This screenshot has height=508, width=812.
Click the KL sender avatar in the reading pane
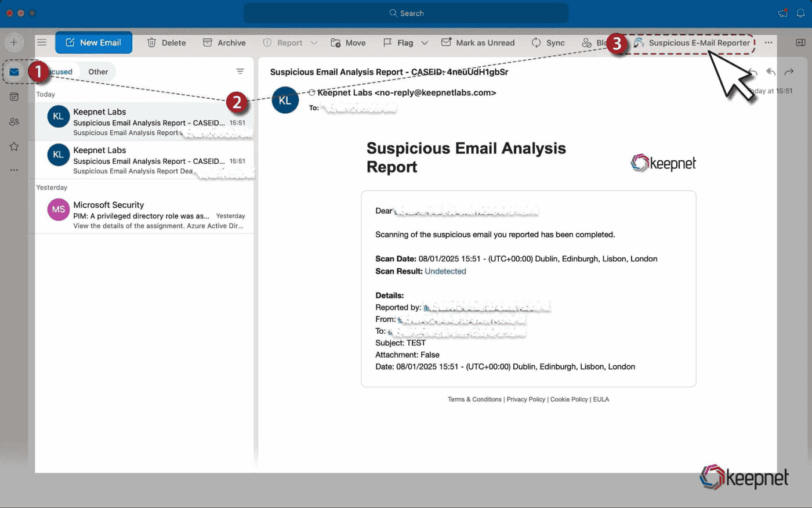(285, 100)
